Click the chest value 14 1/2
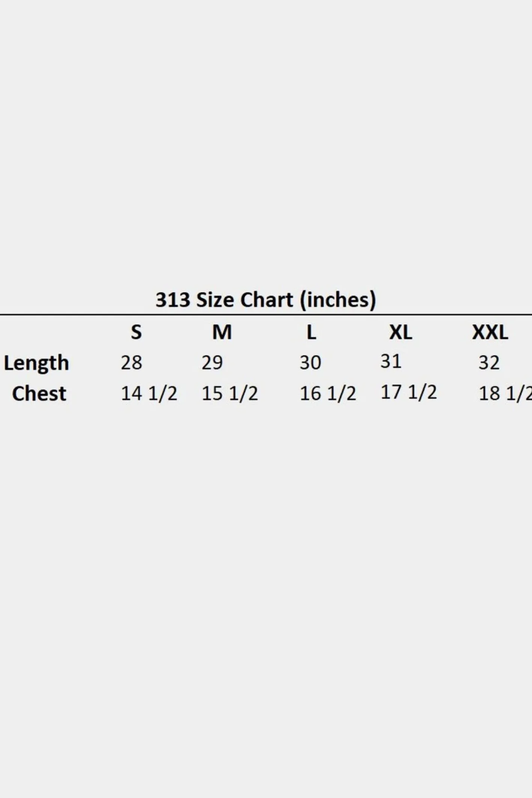Viewport: 532px width, 798px height. [x=149, y=393]
